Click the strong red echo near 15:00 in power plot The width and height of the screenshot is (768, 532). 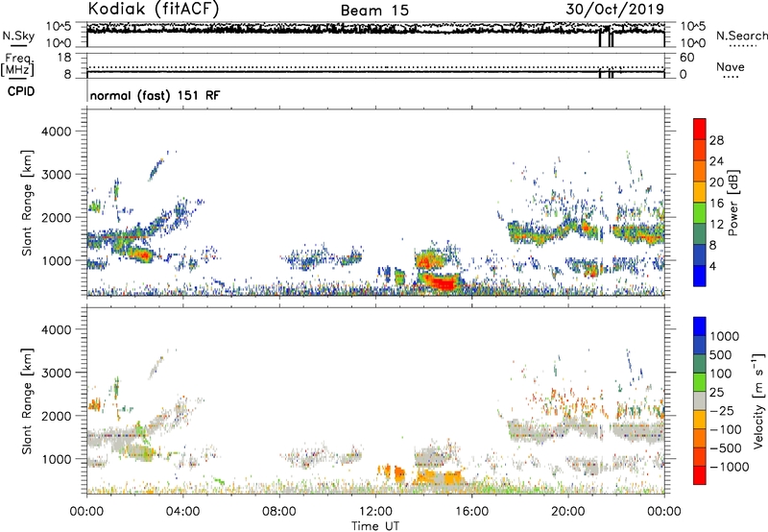444,282
